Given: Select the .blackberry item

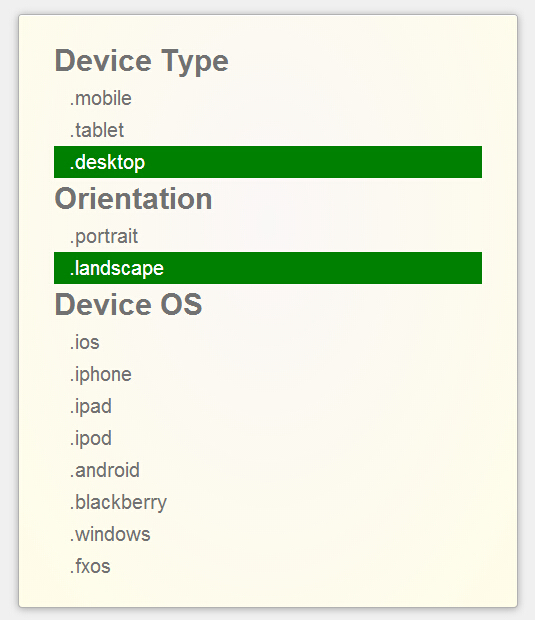Looking at the screenshot, I should pyautogui.click(x=268, y=502).
